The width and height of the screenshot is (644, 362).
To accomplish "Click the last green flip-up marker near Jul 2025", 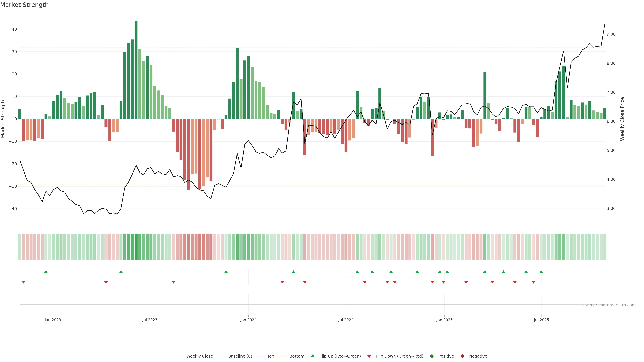I will tap(541, 272).
